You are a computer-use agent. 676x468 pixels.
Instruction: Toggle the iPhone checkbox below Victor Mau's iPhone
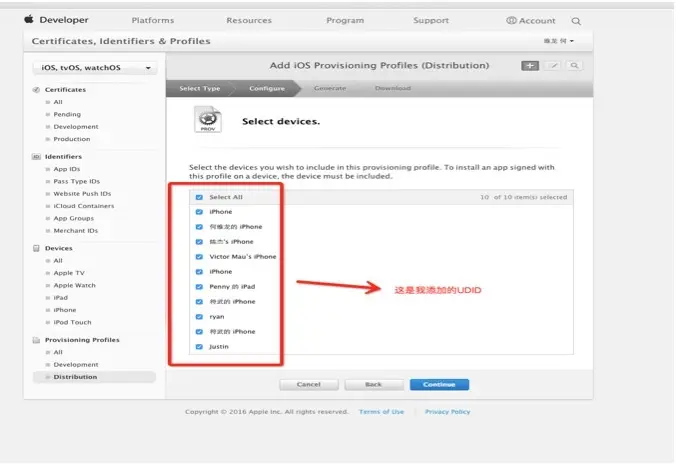199,272
